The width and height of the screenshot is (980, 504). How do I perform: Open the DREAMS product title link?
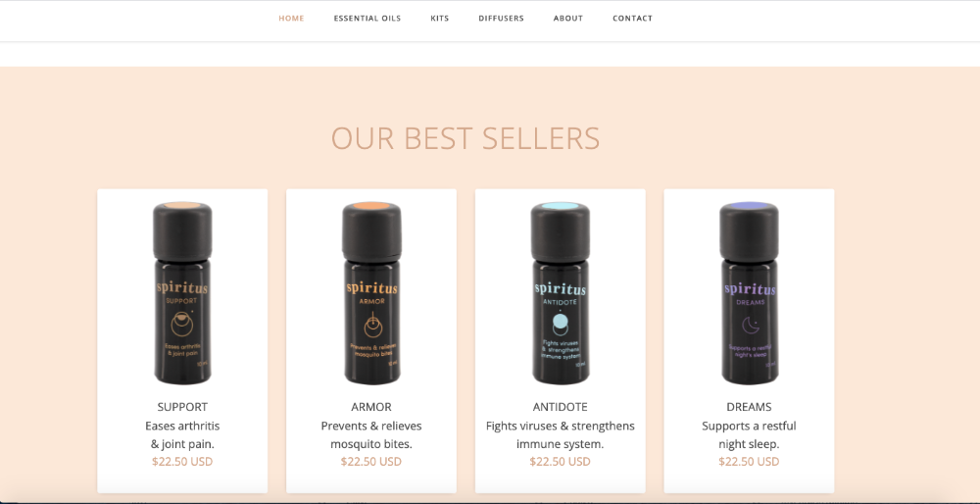[749, 407]
